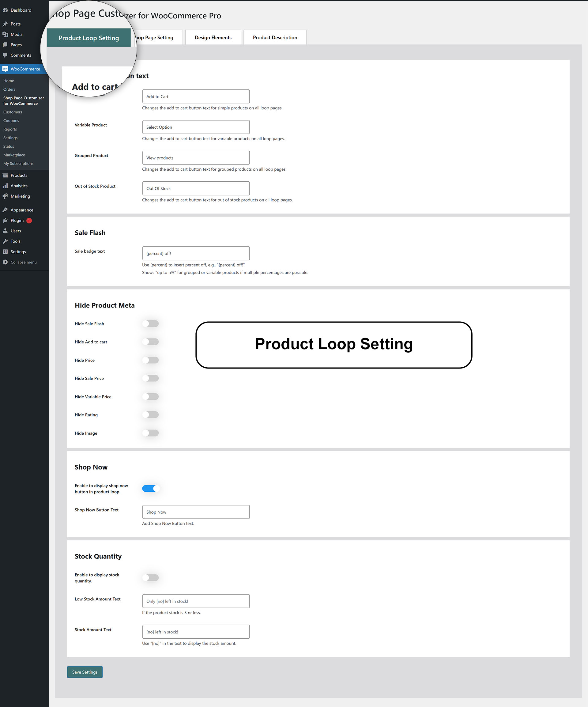
Task: Open Shop Page Customizer for WooCommerce submenu
Action: point(24,101)
